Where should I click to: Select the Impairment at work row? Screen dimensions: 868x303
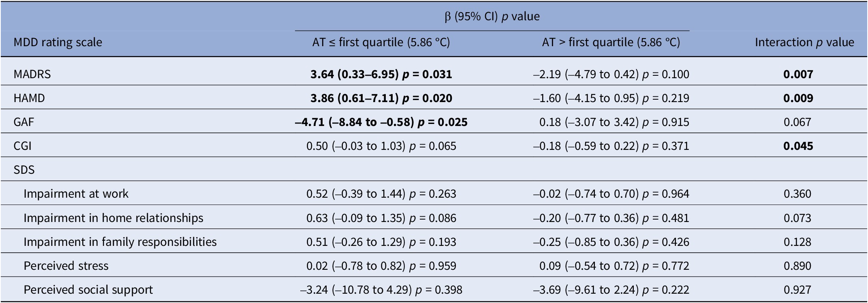(76, 194)
